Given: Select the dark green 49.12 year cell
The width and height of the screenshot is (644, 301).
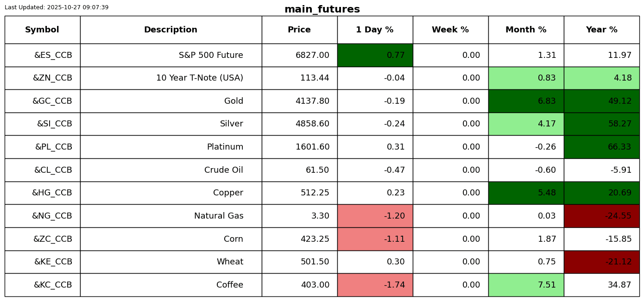Looking at the screenshot, I should coord(601,101).
